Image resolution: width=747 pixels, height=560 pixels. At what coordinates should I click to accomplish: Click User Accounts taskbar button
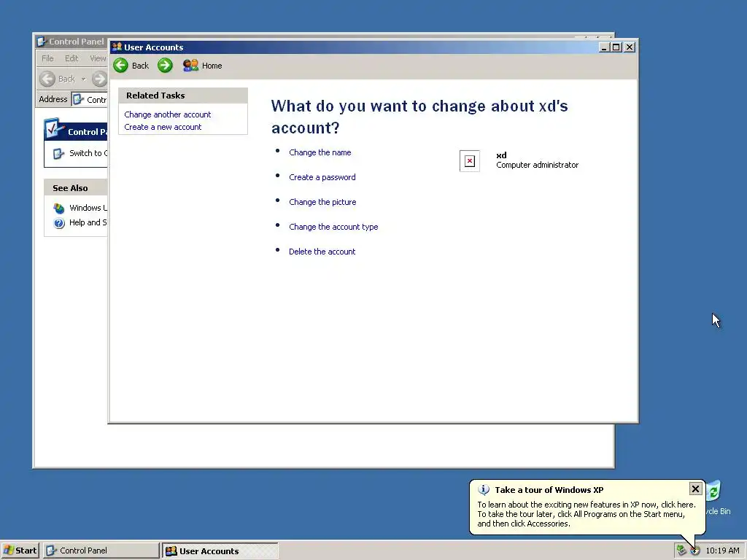pos(220,551)
